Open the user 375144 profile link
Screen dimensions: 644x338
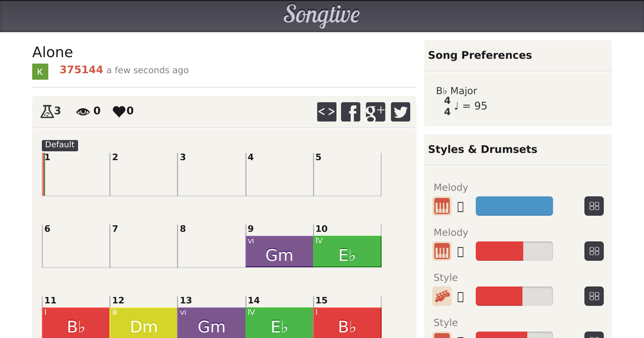81,70
